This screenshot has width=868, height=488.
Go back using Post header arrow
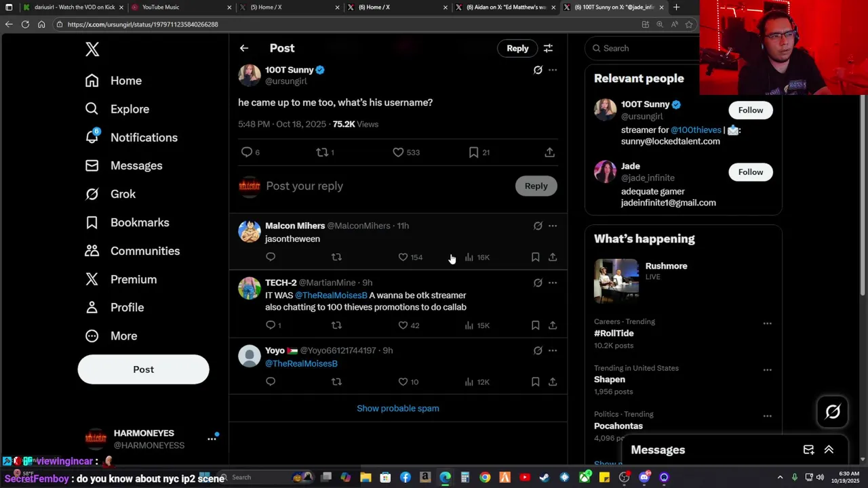(x=244, y=48)
